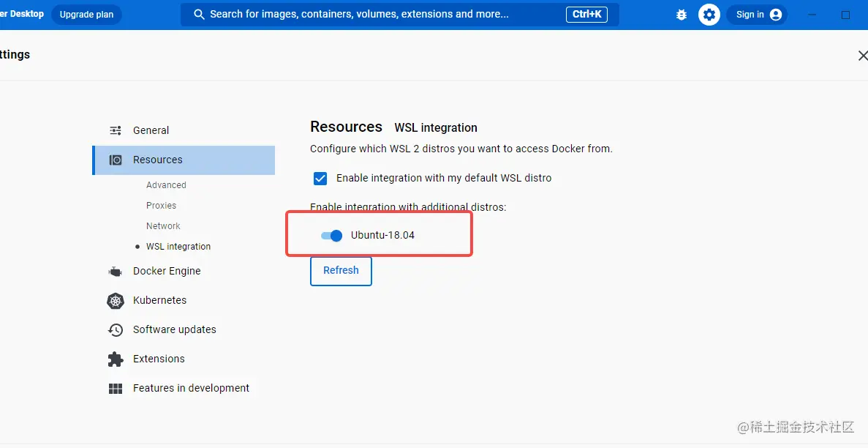
Task: Open the General settings section
Action: (x=151, y=130)
